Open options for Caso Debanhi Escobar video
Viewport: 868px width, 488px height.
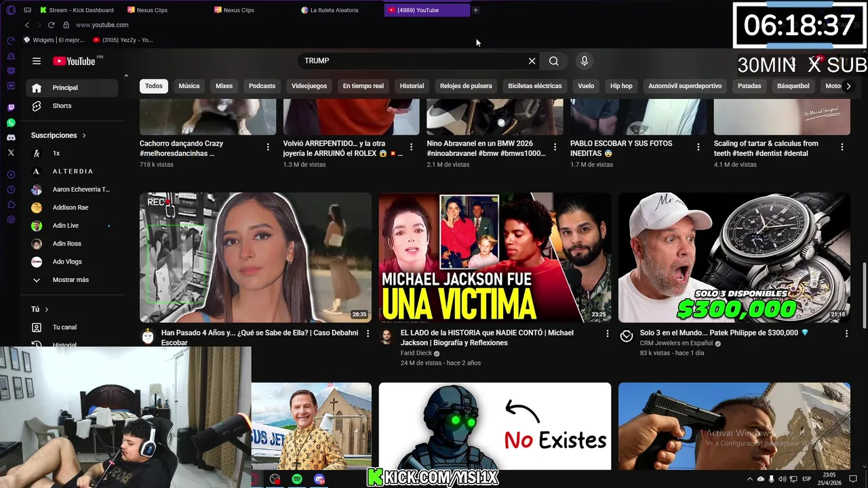point(368,333)
